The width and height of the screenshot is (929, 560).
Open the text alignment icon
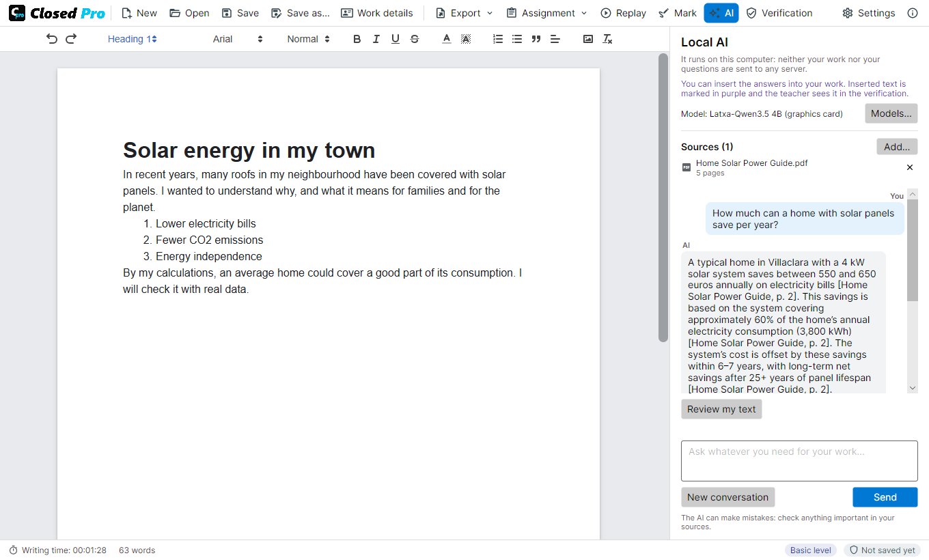click(555, 39)
